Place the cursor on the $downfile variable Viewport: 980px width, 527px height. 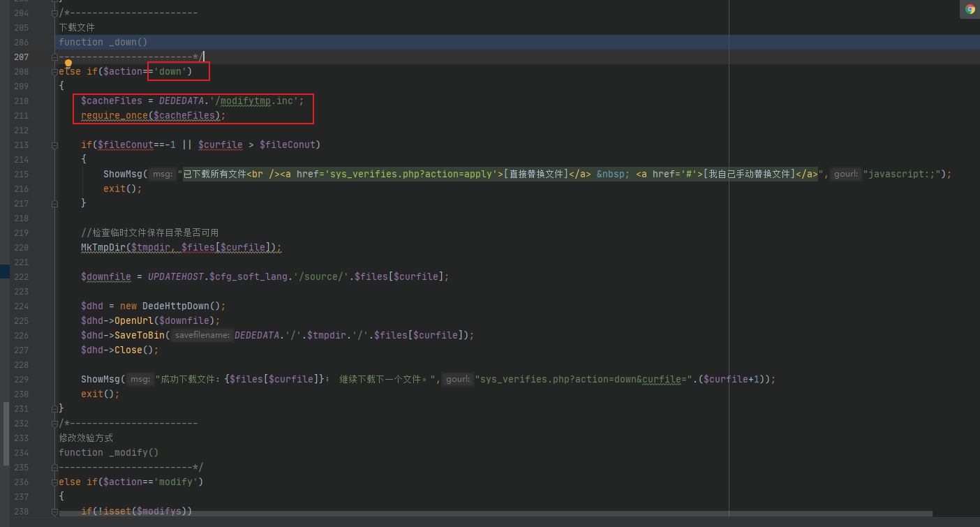pyautogui.click(x=105, y=276)
